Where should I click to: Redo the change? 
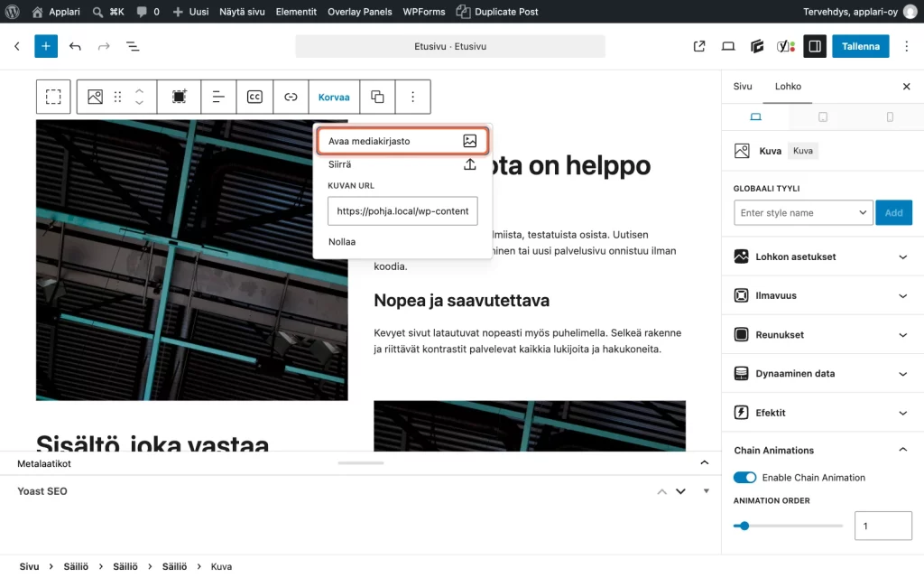pos(104,46)
